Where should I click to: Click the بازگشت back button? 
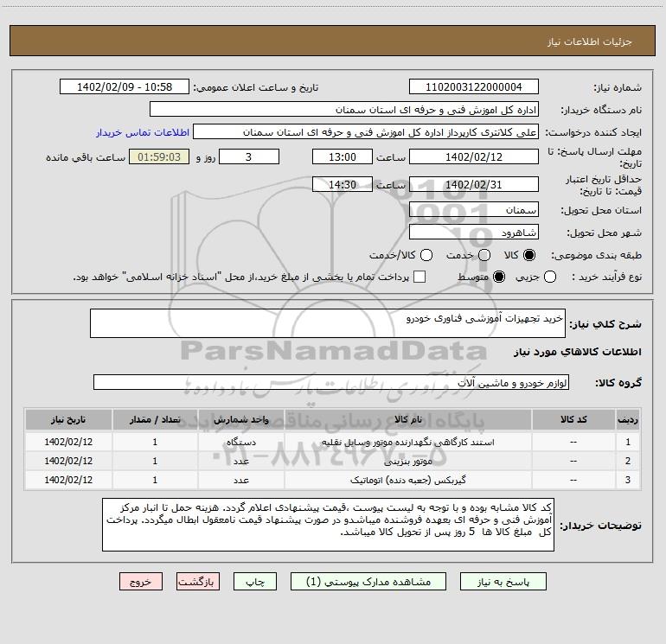click(198, 582)
